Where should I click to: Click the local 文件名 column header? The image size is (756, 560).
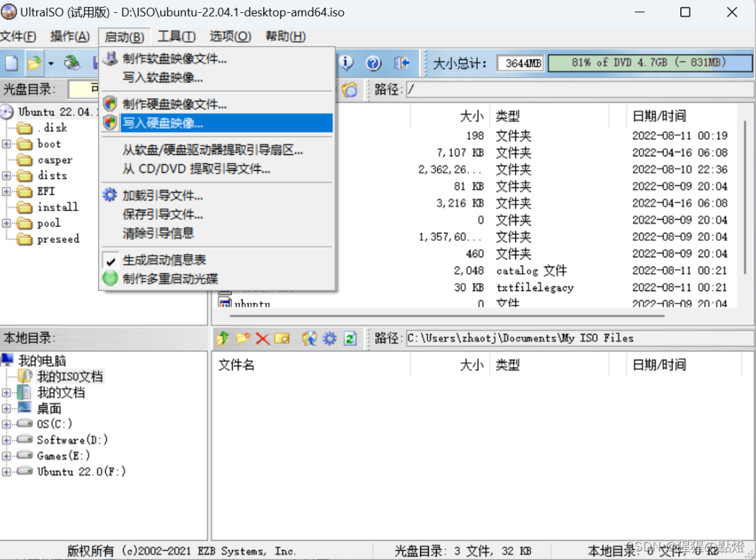pos(311,365)
